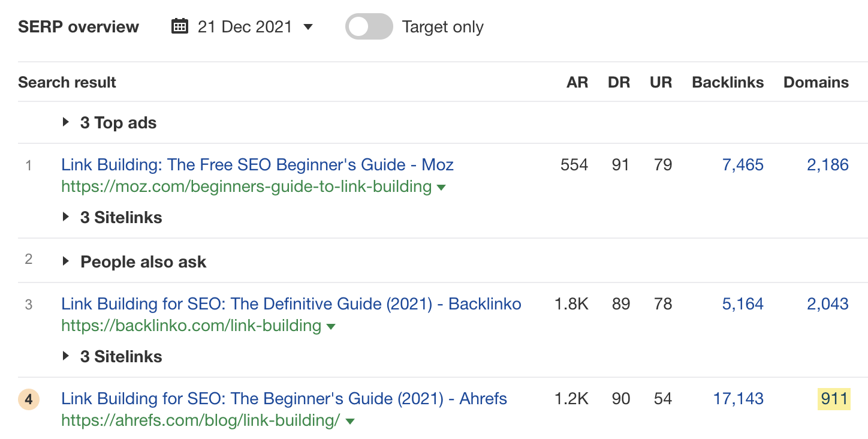Open the Moz beginner's guide result link
The width and height of the screenshot is (868, 439).
click(257, 164)
